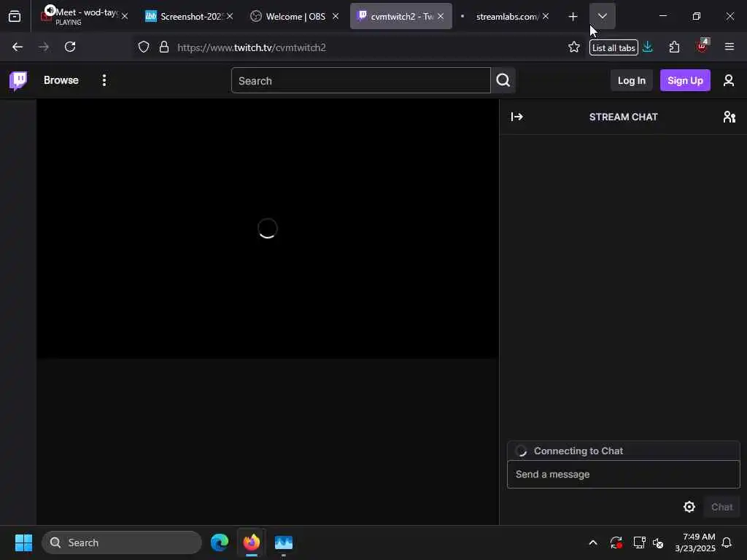Screen dimensions: 747x560
Task: Open the Windows Start menu
Action: [23, 542]
